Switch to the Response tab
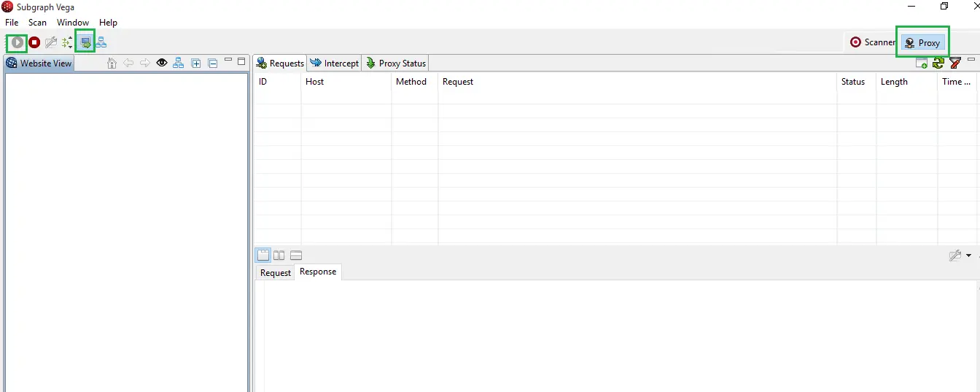Image resolution: width=980 pixels, height=392 pixels. pyautogui.click(x=318, y=272)
